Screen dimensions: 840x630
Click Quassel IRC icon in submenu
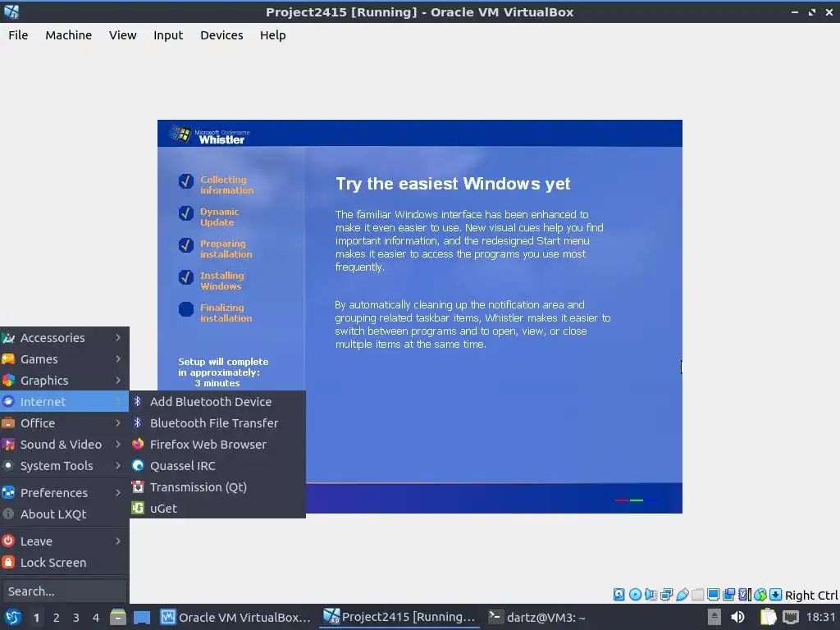pos(138,466)
